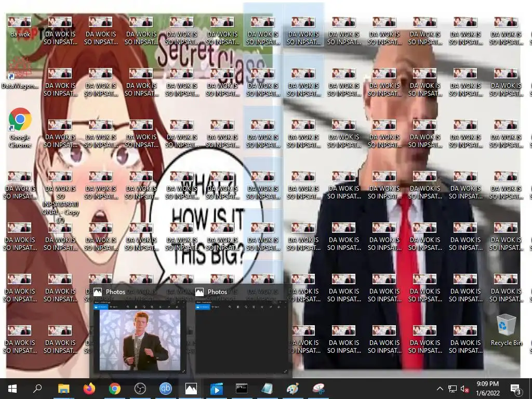Viewport: 532px width, 399px height.
Task: Open Movies & TV from the taskbar
Action: tap(217, 389)
